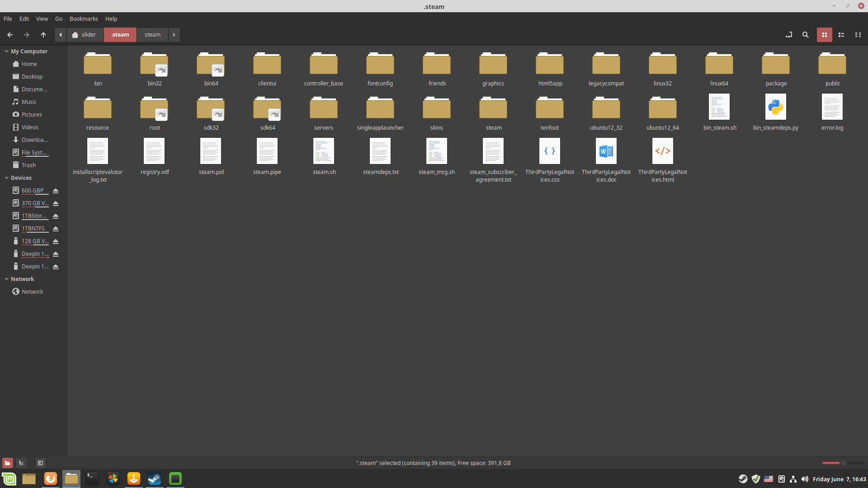Open the View menu
Viewport: 868px width, 488px height.
[42, 19]
